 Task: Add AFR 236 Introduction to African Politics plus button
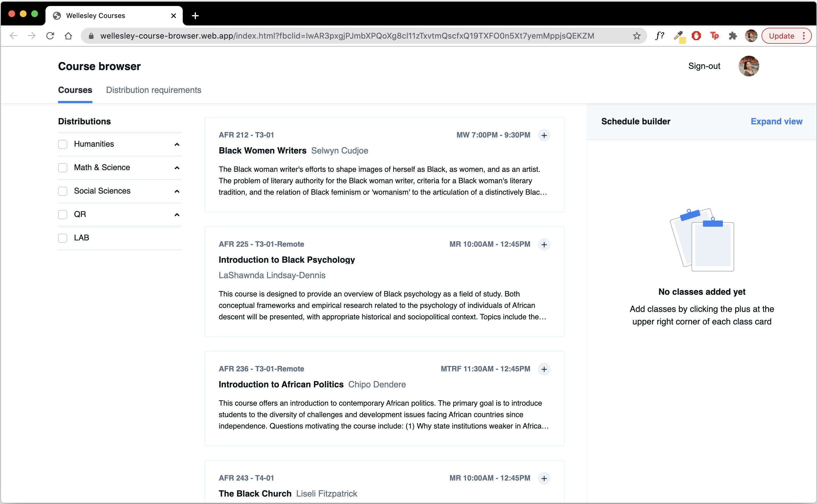coord(544,369)
